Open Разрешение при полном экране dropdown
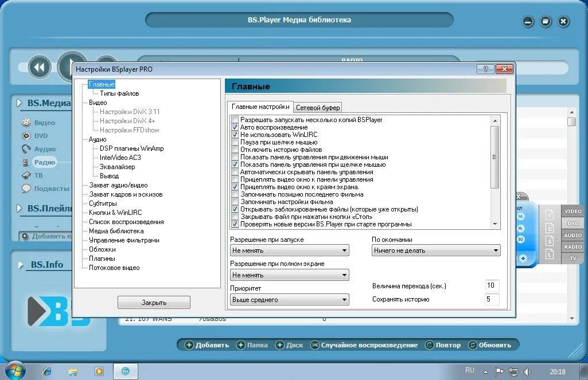 tap(290, 275)
